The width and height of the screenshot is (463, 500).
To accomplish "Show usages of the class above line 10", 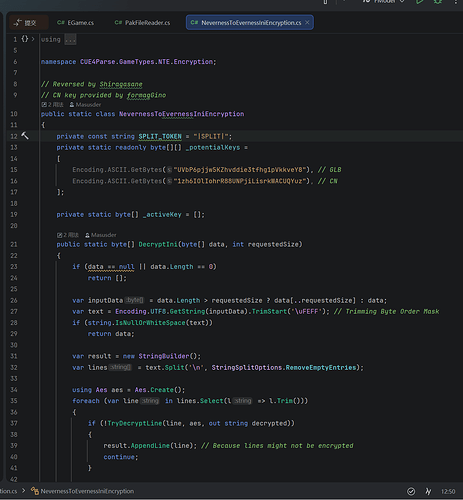I will point(52,105).
